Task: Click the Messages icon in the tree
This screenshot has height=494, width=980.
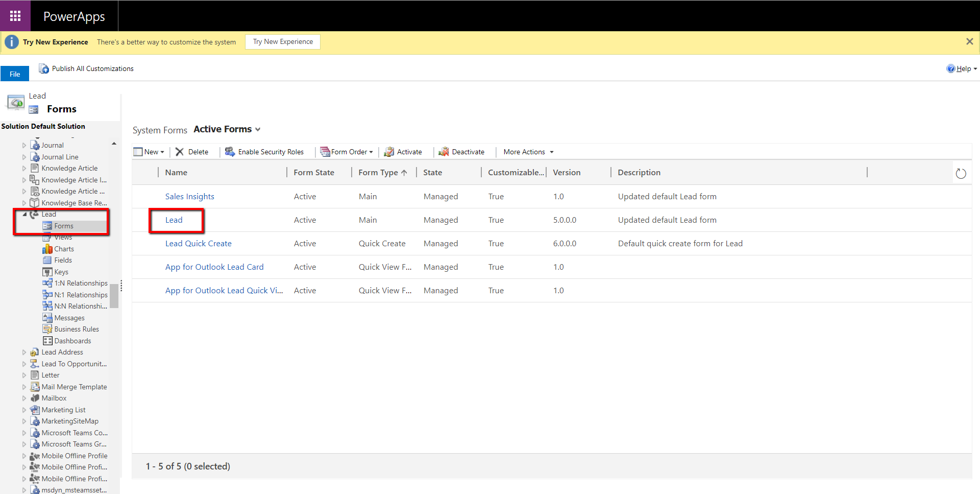Action: 47,318
